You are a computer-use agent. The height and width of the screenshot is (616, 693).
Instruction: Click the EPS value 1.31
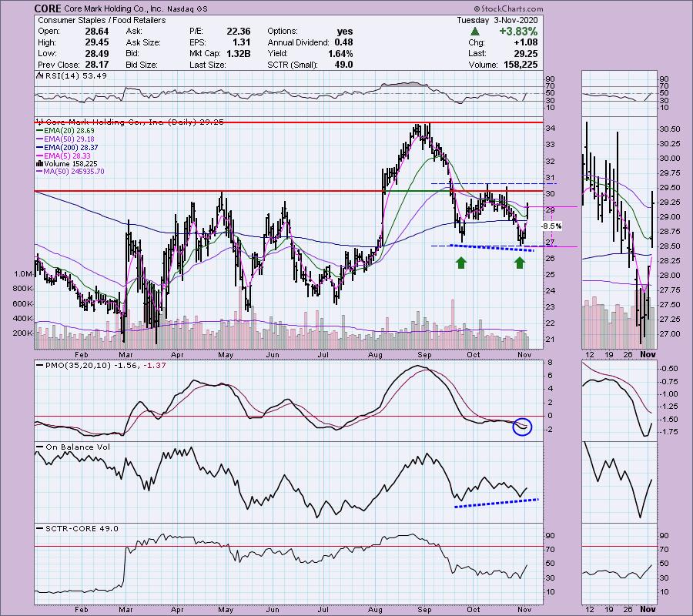tap(242, 42)
